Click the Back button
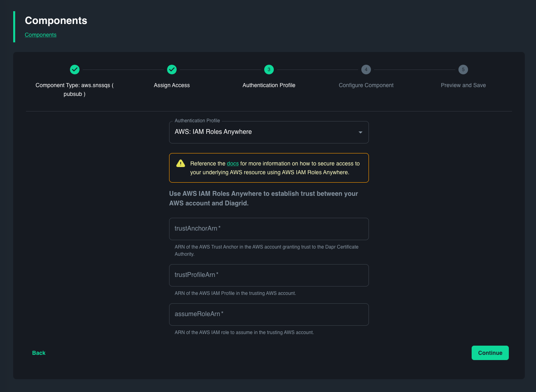The height and width of the screenshot is (392, 536). 39,353
